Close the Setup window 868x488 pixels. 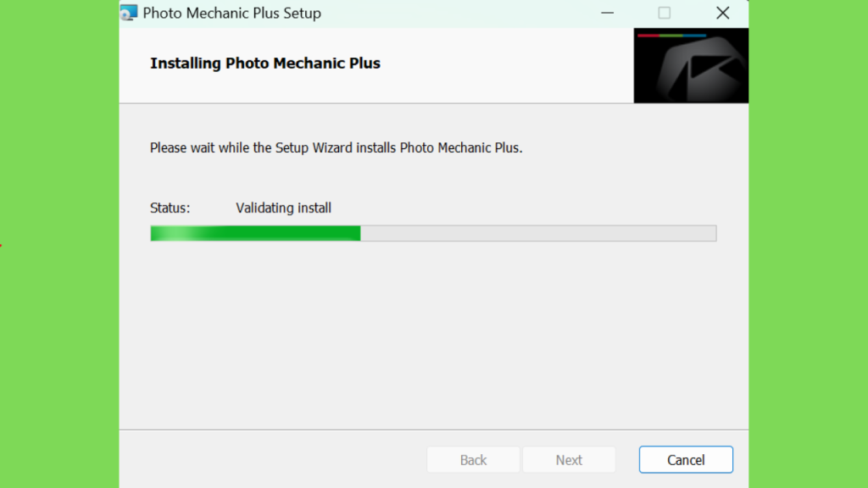click(x=722, y=13)
